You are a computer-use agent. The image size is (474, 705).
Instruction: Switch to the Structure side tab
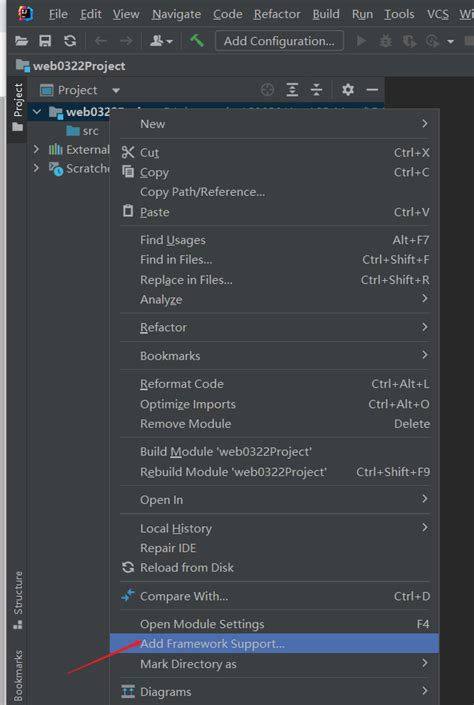(x=18, y=600)
